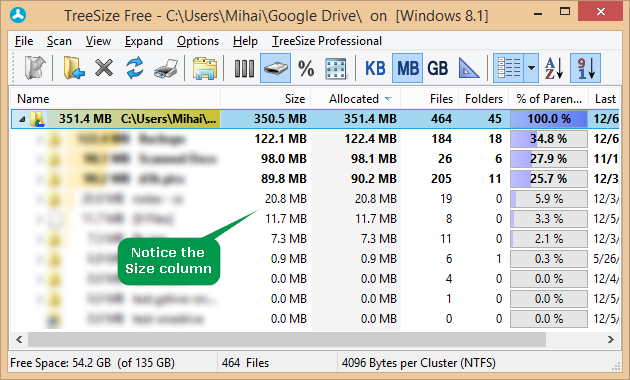Click the 7.3 MB size cell
This screenshot has width=630, height=380.
288,239
